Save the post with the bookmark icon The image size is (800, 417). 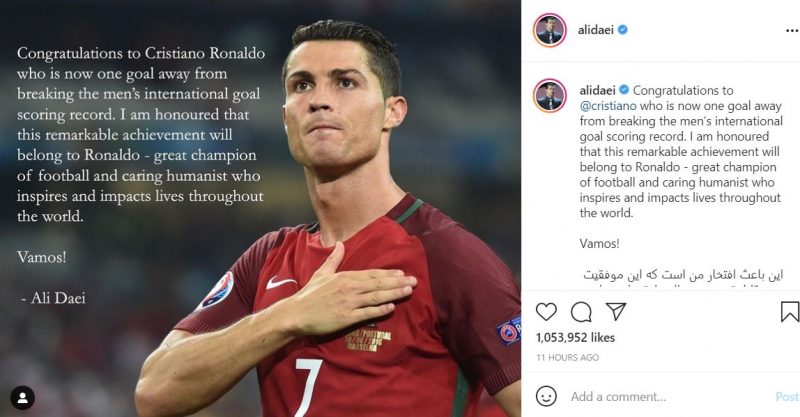coord(789,311)
